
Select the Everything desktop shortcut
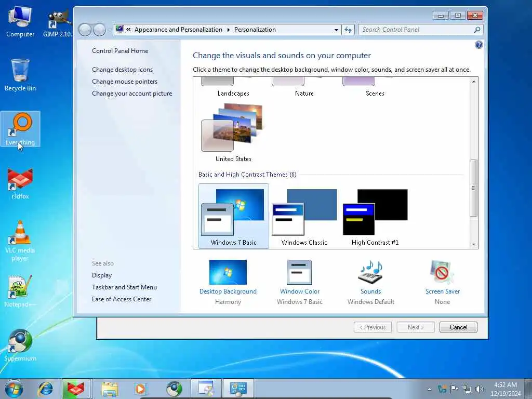point(20,129)
